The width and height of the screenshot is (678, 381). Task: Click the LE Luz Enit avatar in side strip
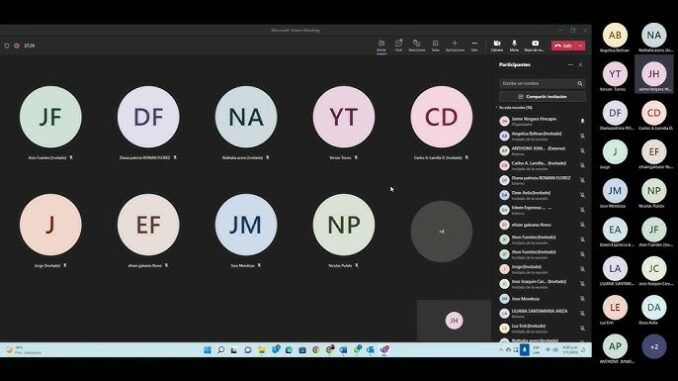pos(615,307)
